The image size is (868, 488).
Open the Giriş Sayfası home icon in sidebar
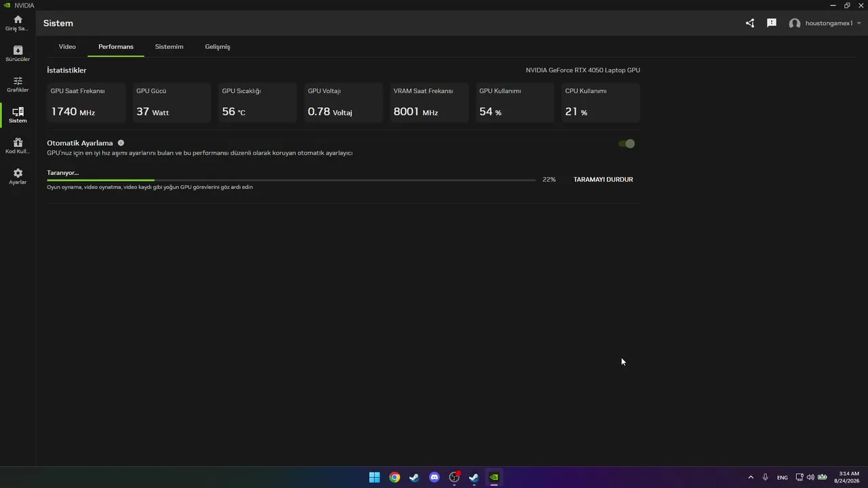coord(18,20)
